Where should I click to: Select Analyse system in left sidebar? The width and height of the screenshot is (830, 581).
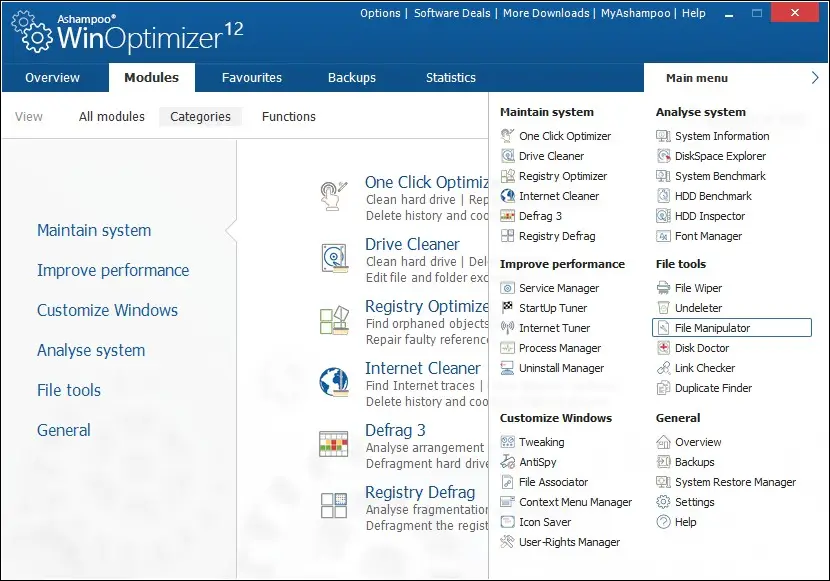[x=91, y=350]
